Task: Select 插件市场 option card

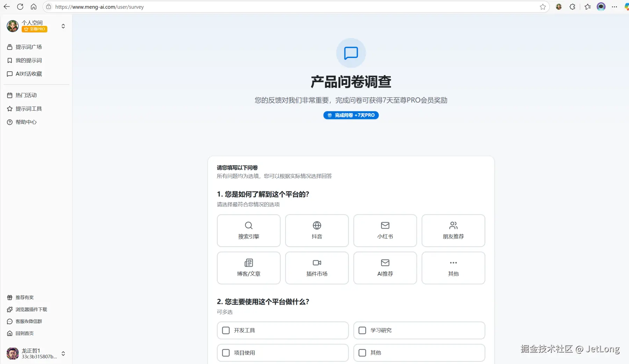Action: pyautogui.click(x=317, y=268)
